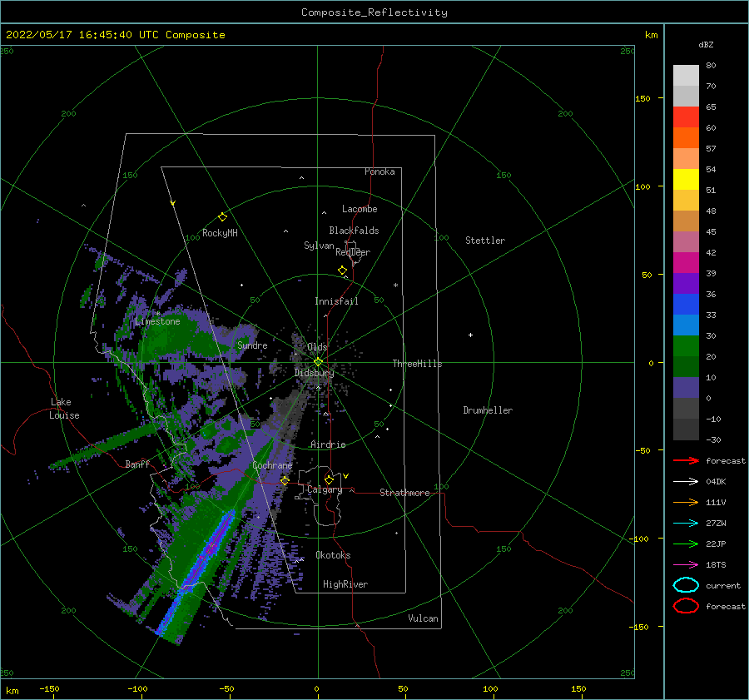749x700 pixels.
Task: Click the Airdrie city label
Action: pos(328,444)
